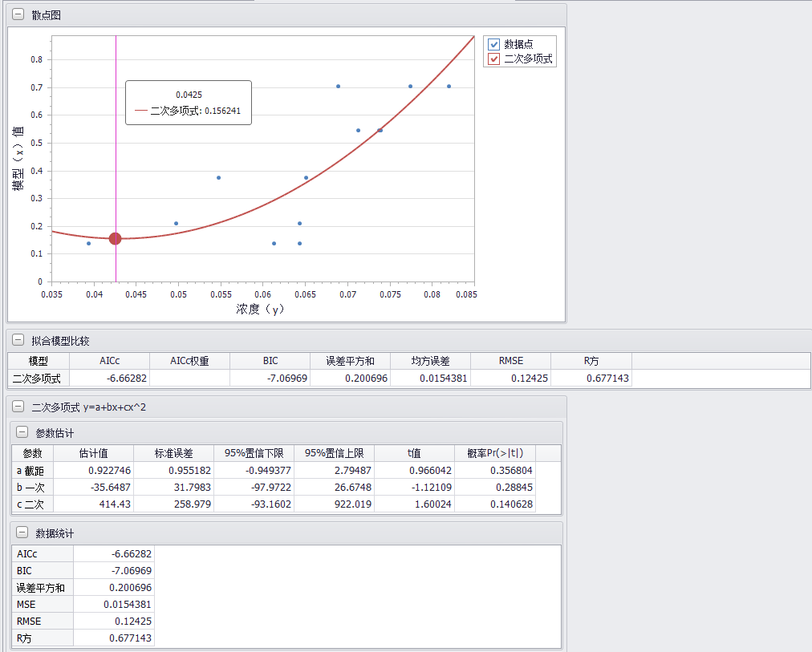The height and width of the screenshot is (652, 812).
Task: Click the R方 value cell in 数据统计
Action: click(113, 638)
